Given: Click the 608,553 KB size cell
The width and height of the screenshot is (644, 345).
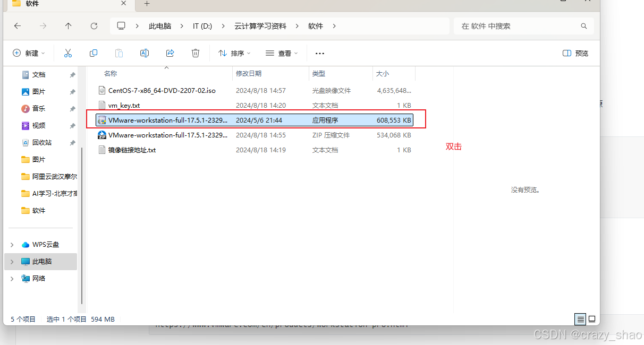Looking at the screenshot, I should tap(394, 120).
